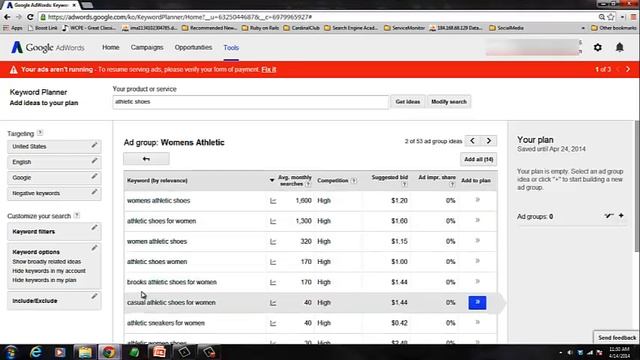Click Show broadly related ideas option
640x360 pixels.
click(47, 262)
